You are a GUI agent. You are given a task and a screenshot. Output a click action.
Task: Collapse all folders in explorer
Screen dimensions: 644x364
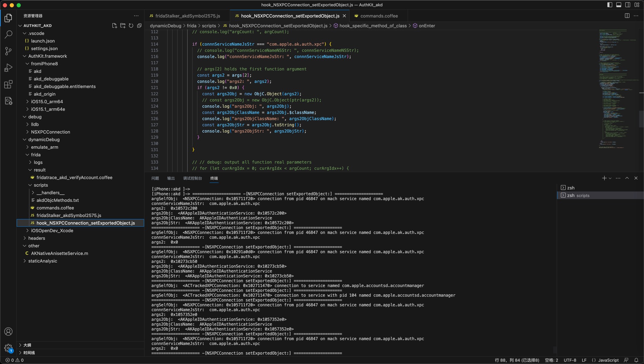139,26
